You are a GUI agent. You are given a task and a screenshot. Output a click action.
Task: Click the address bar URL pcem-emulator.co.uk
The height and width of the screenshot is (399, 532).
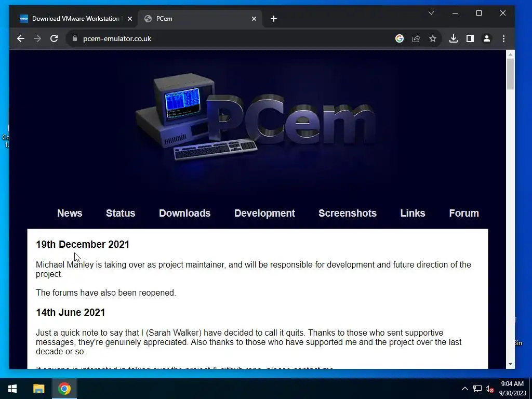117,38
